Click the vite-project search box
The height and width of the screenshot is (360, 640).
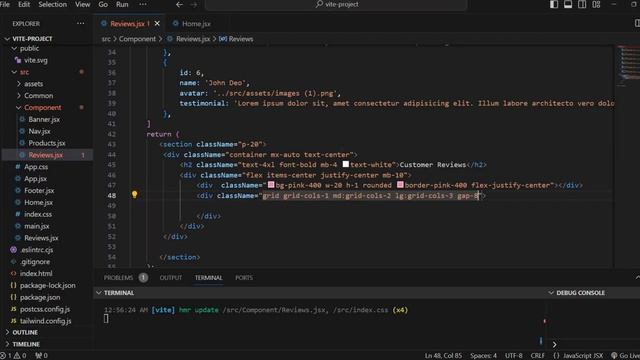click(x=336, y=4)
